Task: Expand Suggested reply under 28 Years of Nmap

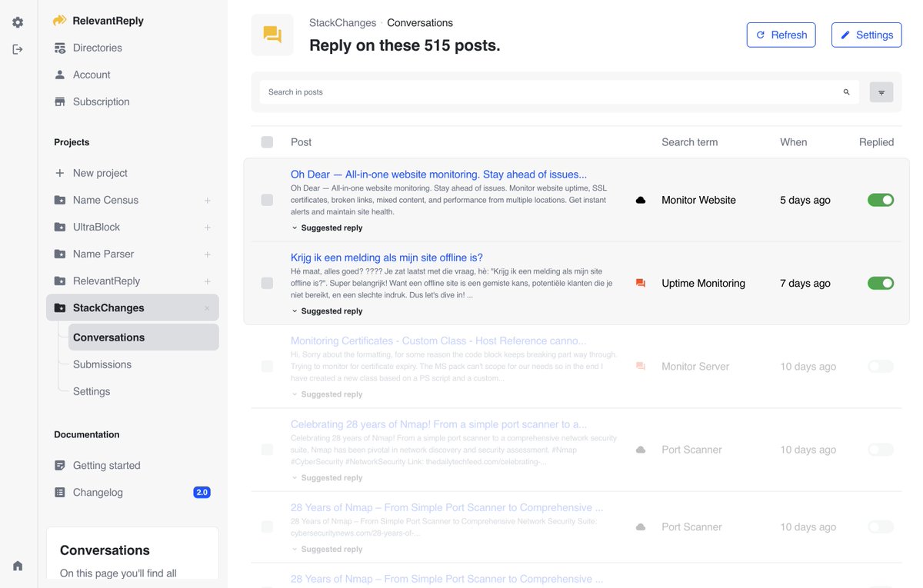Action: coord(327,550)
